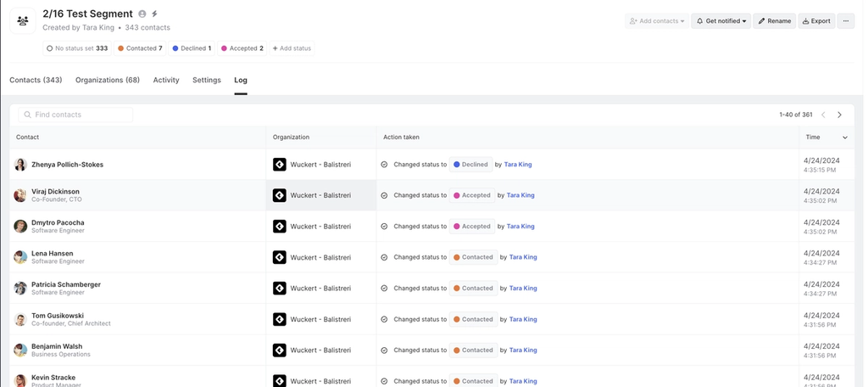Click the status-change check icon in Tom Gusikowski's row

pyautogui.click(x=384, y=319)
